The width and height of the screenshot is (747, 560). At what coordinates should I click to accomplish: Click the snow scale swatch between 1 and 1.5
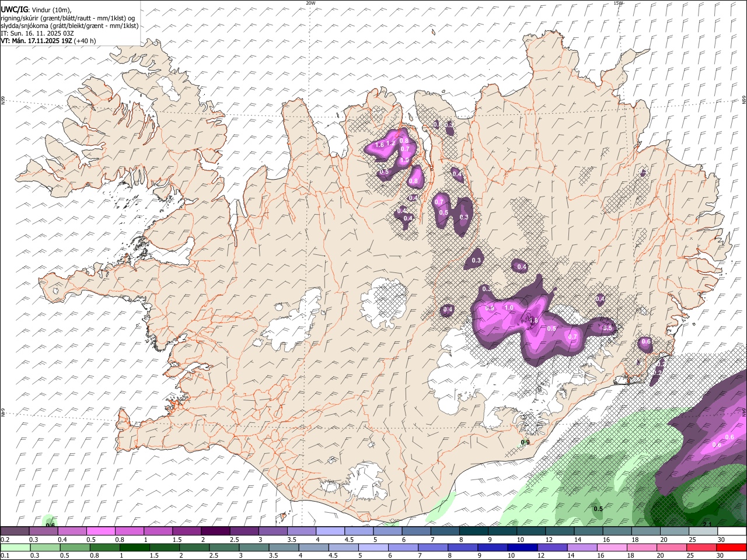(158, 531)
